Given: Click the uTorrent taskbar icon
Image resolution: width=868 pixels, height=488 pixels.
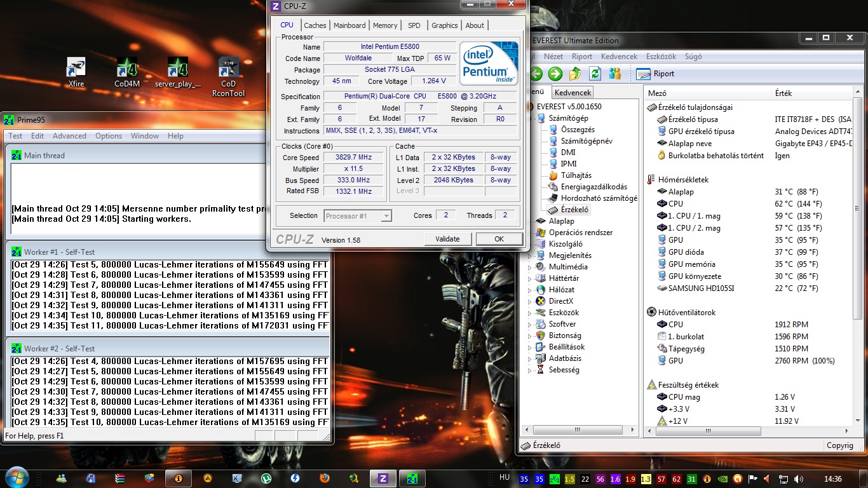Looking at the screenshot, I should tap(266, 478).
